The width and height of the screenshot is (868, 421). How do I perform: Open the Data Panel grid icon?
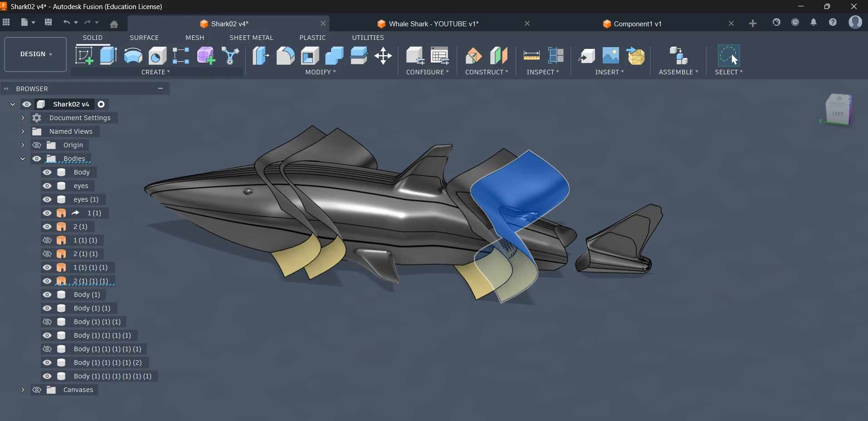[x=6, y=22]
